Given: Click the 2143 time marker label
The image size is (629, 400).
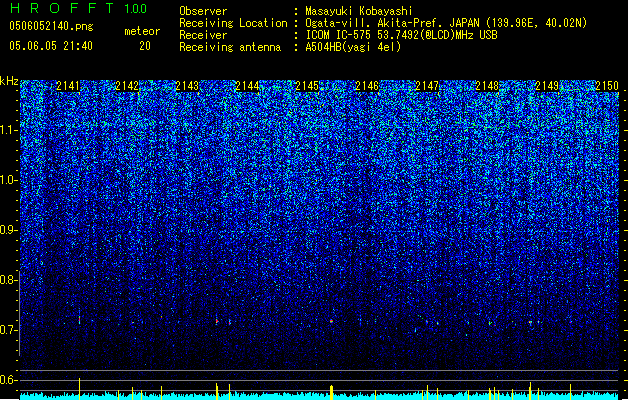Looking at the screenshot, I should point(187,86).
